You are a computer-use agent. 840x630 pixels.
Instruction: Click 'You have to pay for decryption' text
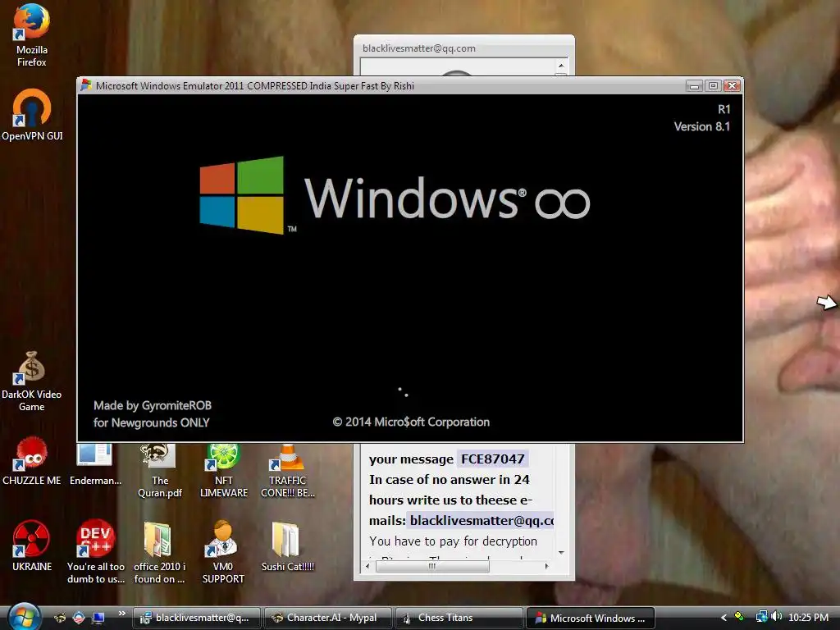pyautogui.click(x=453, y=541)
